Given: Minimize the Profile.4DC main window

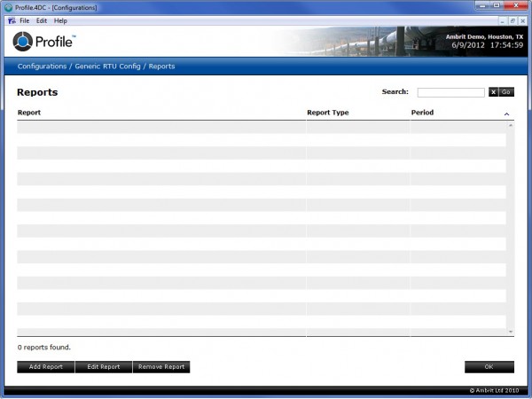Looking at the screenshot, I should [482, 5].
